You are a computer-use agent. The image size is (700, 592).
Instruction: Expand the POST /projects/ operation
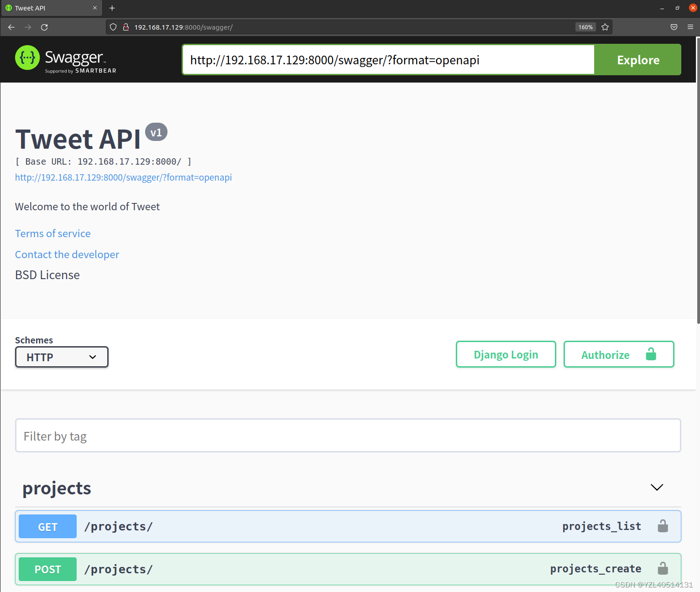348,569
